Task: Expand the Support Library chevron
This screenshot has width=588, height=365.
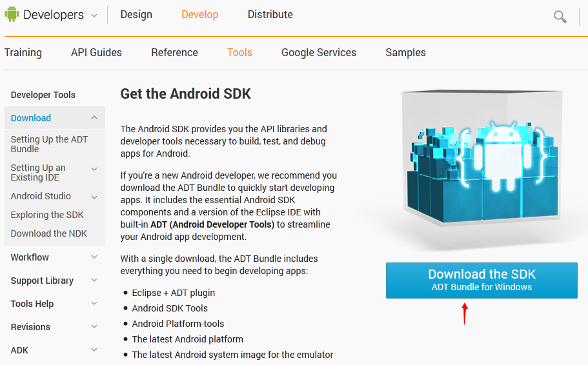Action: (x=94, y=281)
